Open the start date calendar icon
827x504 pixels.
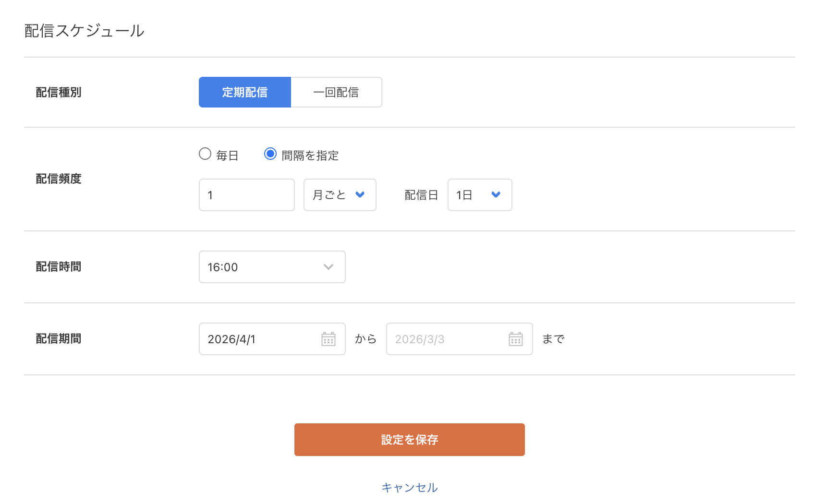[x=328, y=339]
